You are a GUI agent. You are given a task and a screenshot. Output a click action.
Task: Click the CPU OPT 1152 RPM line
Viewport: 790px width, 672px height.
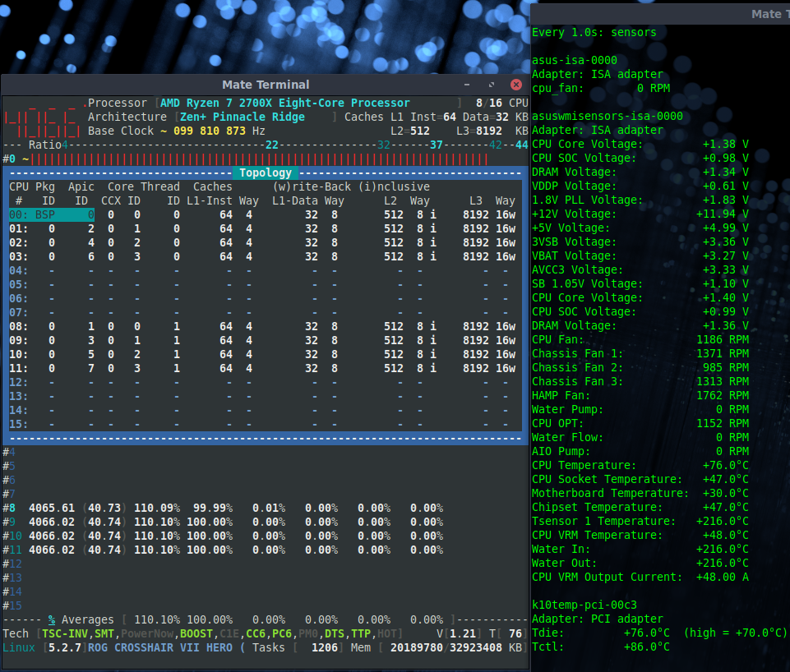pyautogui.click(x=640, y=424)
